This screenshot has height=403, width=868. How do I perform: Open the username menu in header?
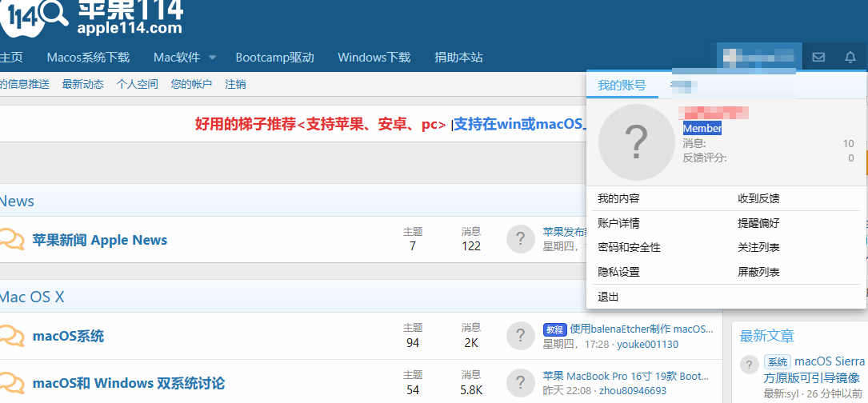(759, 57)
